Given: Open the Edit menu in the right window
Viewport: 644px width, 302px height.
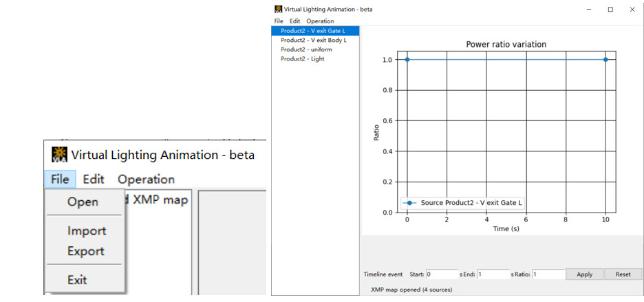Looking at the screenshot, I should click(295, 21).
